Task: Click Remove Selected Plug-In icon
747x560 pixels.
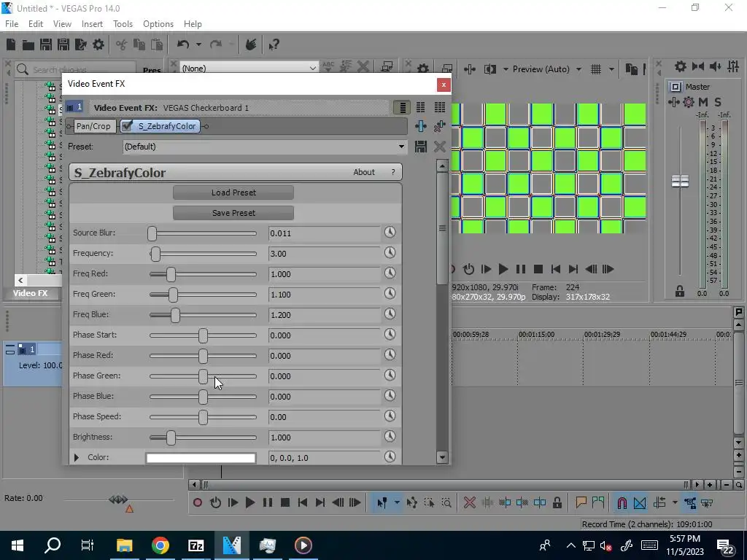Action: pyautogui.click(x=439, y=126)
